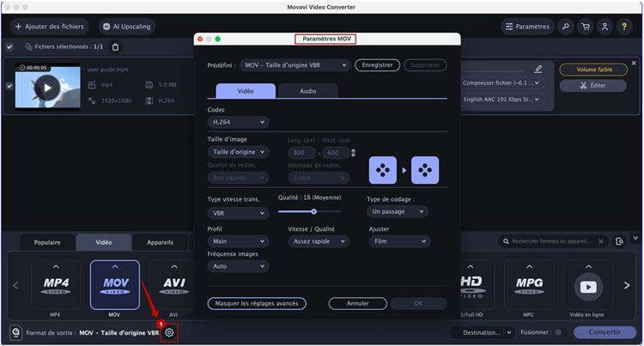Screen dimensions: 644x346
Task: Select the Appareils formats tab
Action: 161,243
